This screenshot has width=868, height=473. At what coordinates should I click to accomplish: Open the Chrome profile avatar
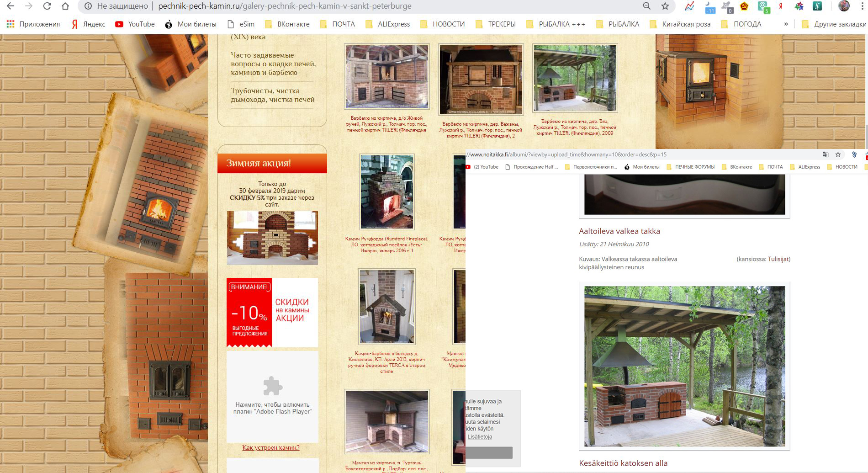pyautogui.click(x=844, y=5)
